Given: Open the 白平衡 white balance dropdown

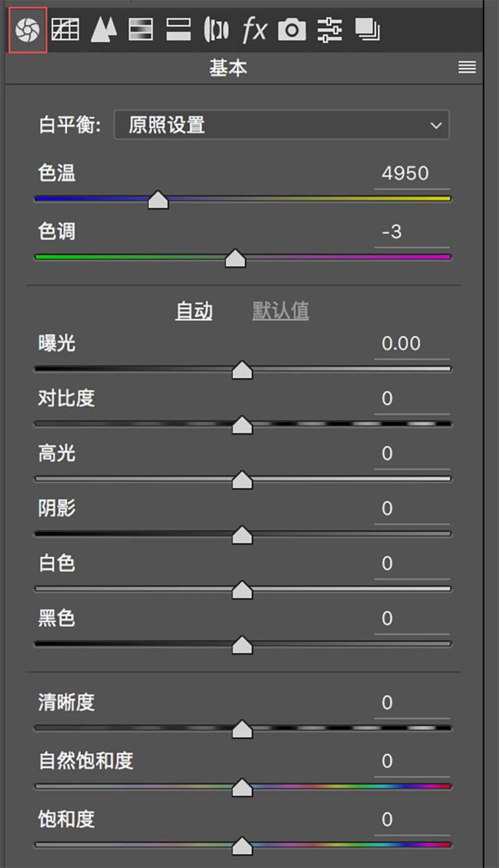Looking at the screenshot, I should (x=282, y=125).
